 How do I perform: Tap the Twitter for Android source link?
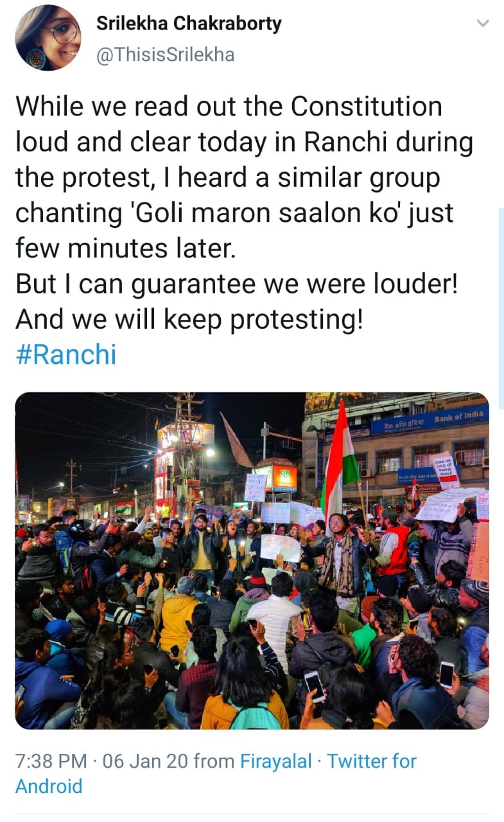pyautogui.click(x=216, y=774)
